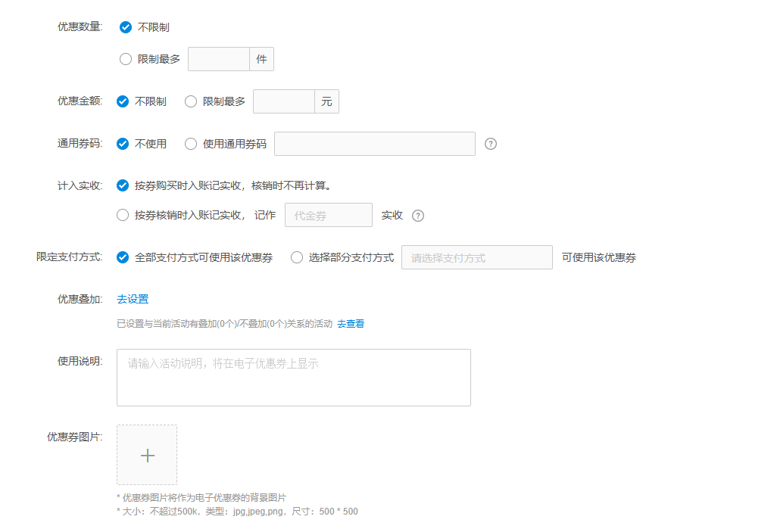
Task: Enable 使用通用券码 option
Action: tap(191, 144)
